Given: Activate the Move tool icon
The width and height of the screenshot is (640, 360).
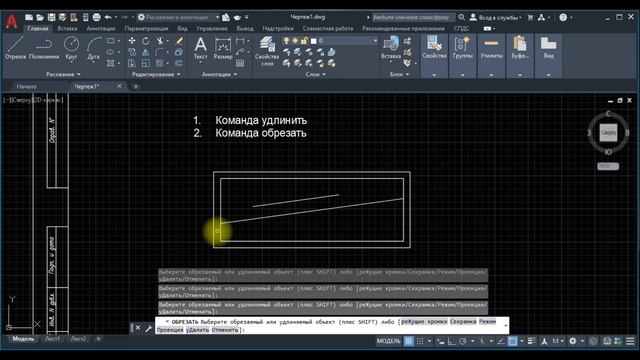Looking at the screenshot, I should (132, 41).
